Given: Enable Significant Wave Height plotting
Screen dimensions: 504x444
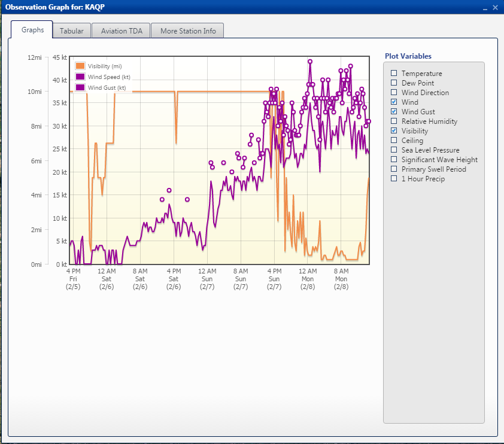Looking at the screenshot, I should [x=394, y=160].
